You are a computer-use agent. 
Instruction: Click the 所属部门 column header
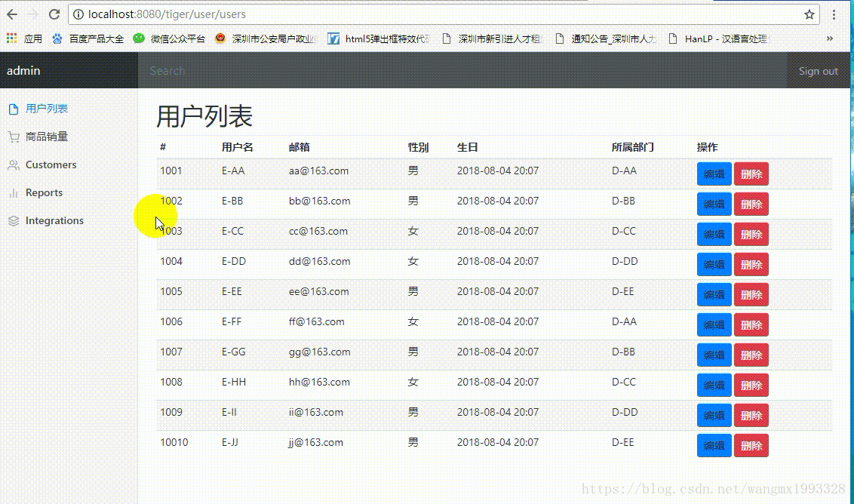pyautogui.click(x=633, y=147)
